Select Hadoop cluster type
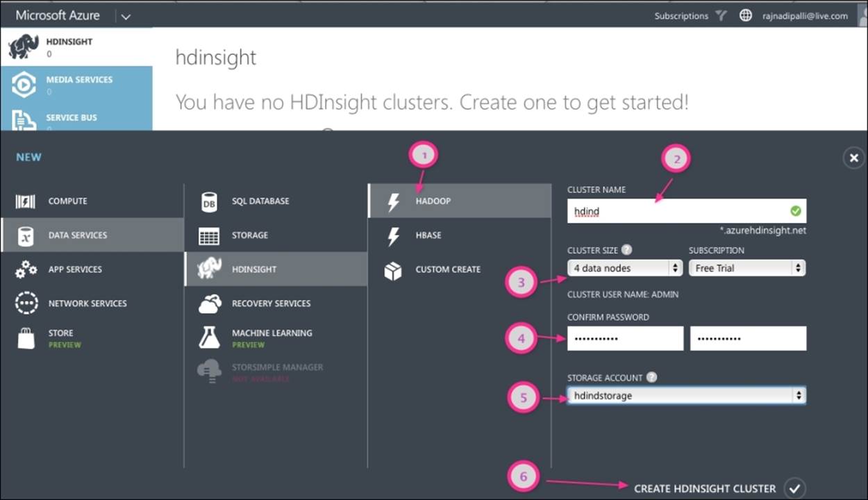 tap(459, 201)
